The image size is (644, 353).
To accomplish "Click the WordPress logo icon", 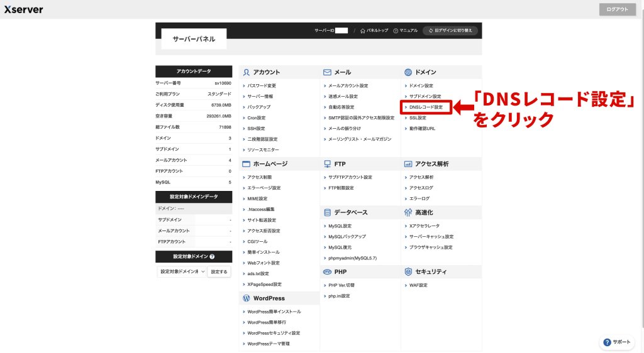I will [246, 298].
